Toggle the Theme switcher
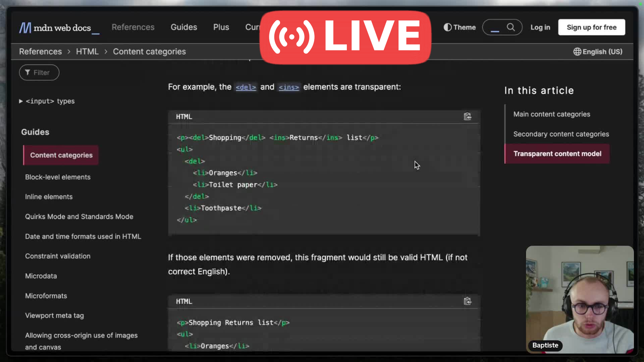Image resolution: width=644 pixels, height=362 pixels. tap(460, 27)
